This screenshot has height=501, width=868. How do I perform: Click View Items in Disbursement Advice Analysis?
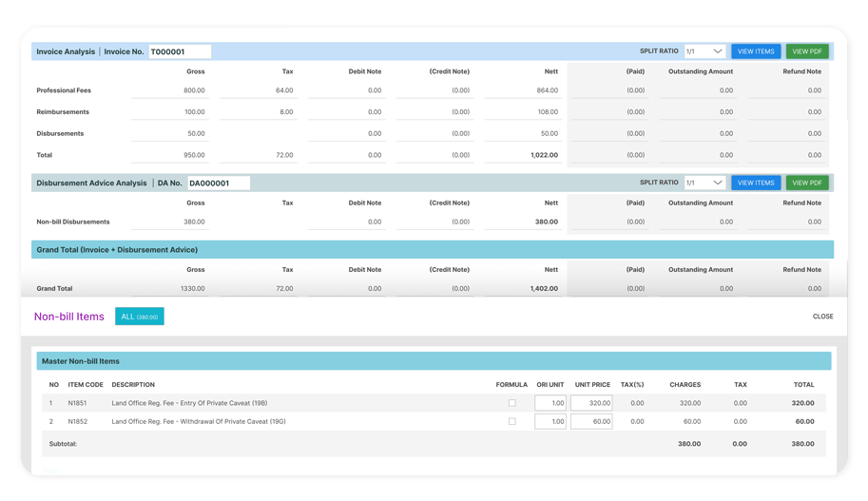pyautogui.click(x=756, y=183)
